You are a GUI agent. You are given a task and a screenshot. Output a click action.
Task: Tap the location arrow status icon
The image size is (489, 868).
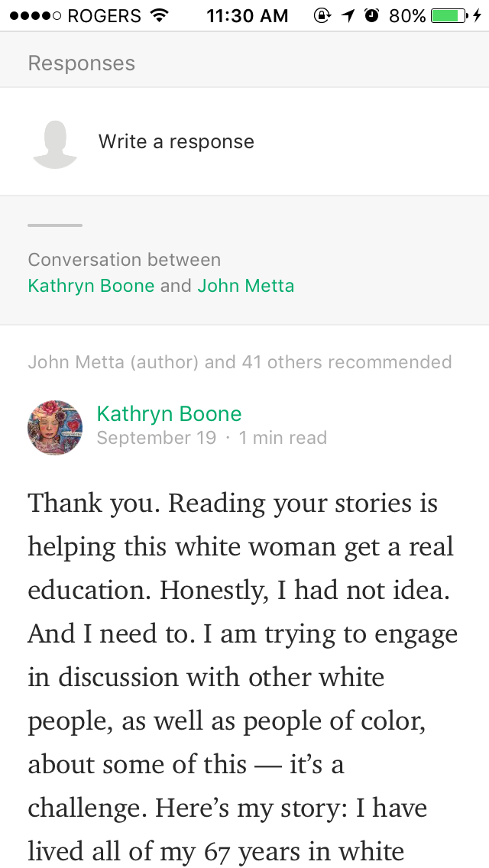(x=348, y=15)
